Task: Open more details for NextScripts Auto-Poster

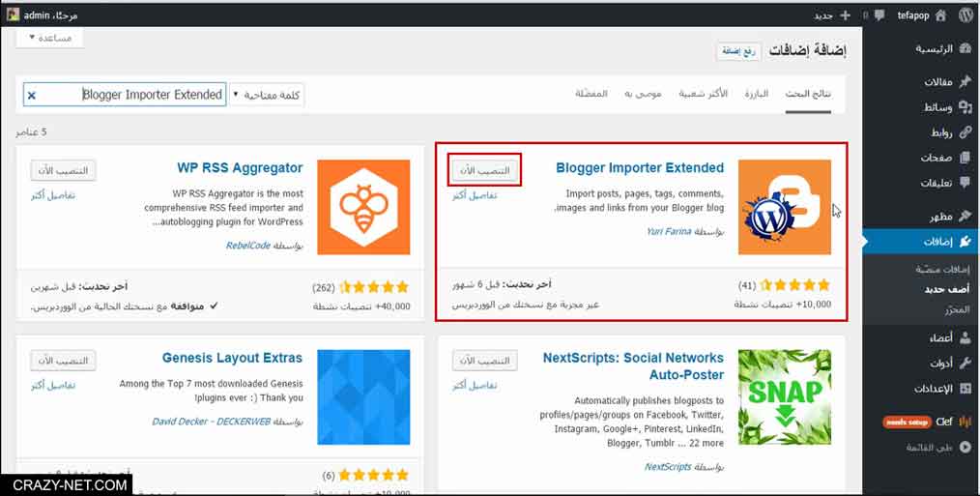Action: [475, 385]
